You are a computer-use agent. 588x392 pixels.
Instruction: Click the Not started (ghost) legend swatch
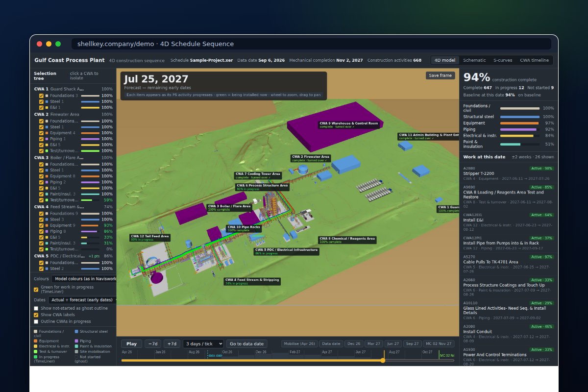click(76, 357)
